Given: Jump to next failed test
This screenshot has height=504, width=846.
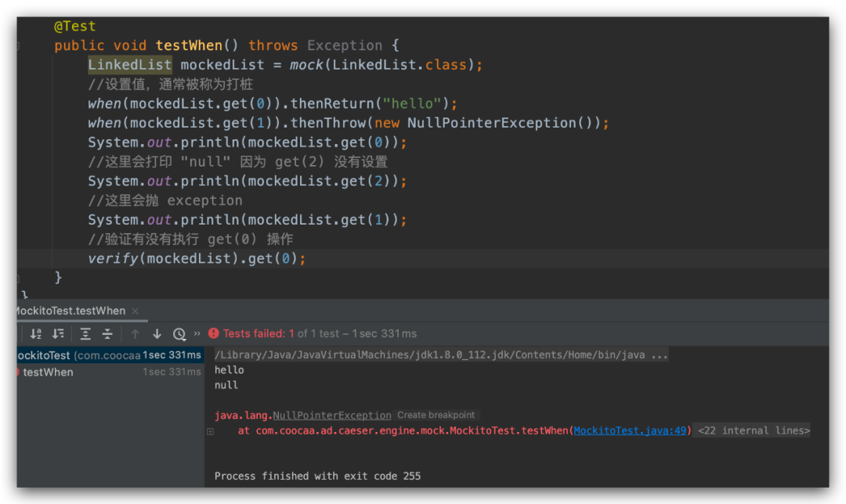Looking at the screenshot, I should point(157,333).
